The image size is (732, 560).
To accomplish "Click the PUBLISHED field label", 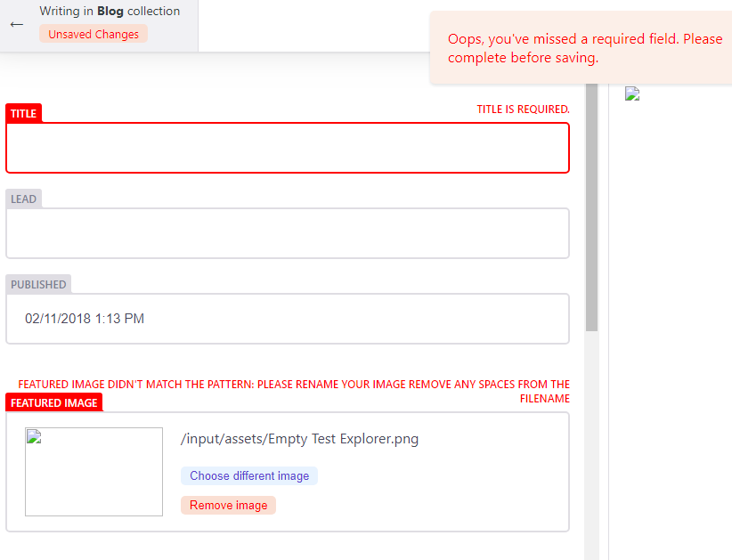I will pos(38,285).
